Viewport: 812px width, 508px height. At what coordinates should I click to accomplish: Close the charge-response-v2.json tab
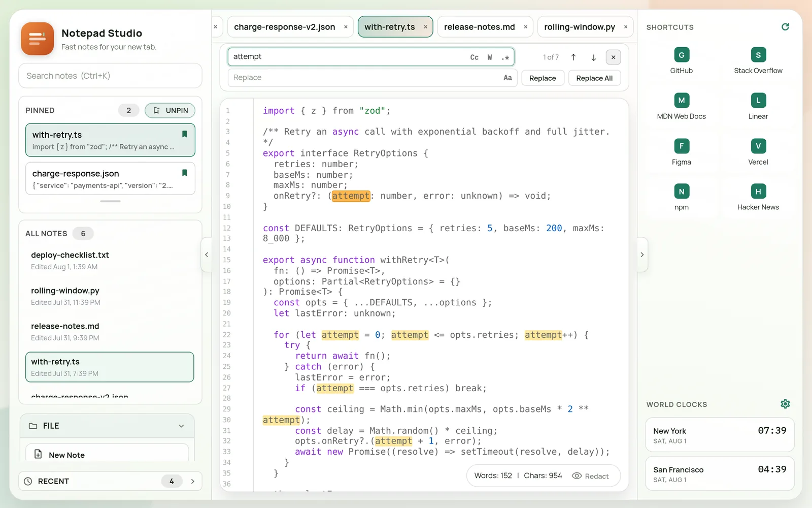(346, 27)
